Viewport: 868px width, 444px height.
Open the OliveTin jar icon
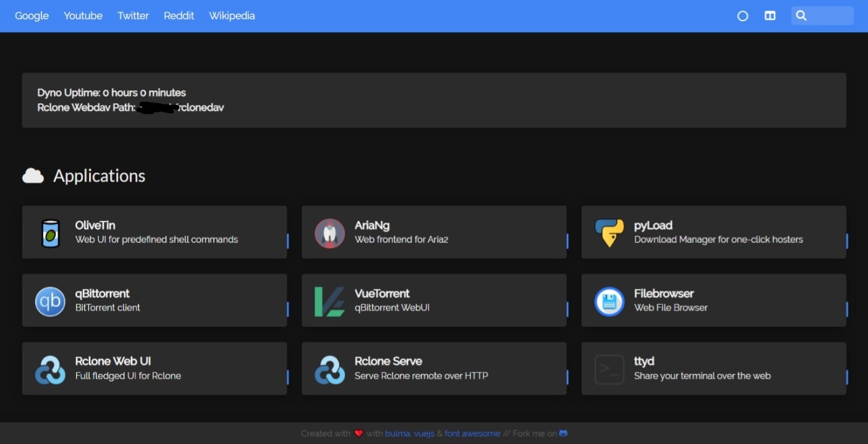coord(50,234)
